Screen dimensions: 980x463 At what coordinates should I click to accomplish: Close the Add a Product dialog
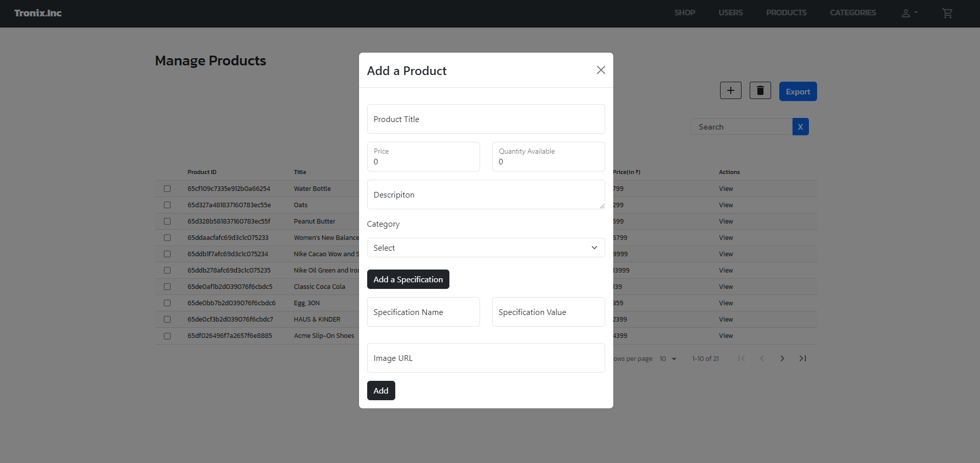click(601, 70)
